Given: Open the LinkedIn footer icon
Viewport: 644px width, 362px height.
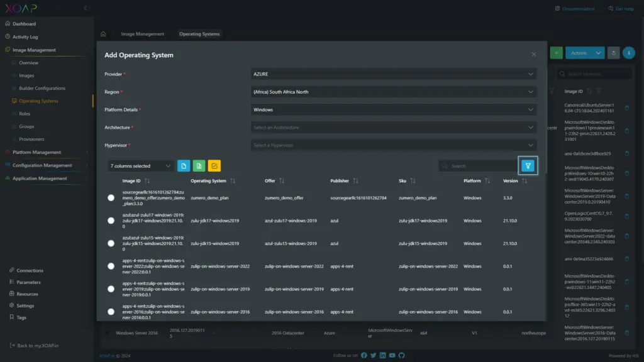Looking at the screenshot, I should [383, 356].
